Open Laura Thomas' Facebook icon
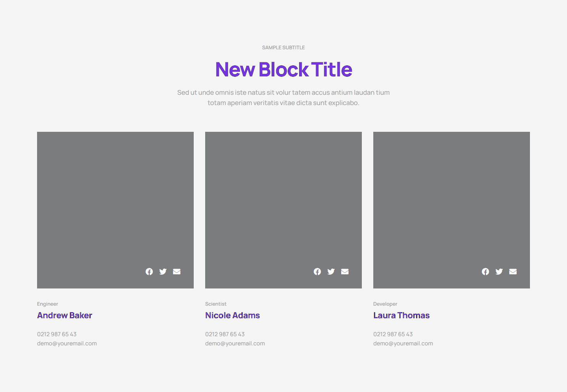Image resolution: width=567 pixels, height=392 pixels. pos(485,272)
